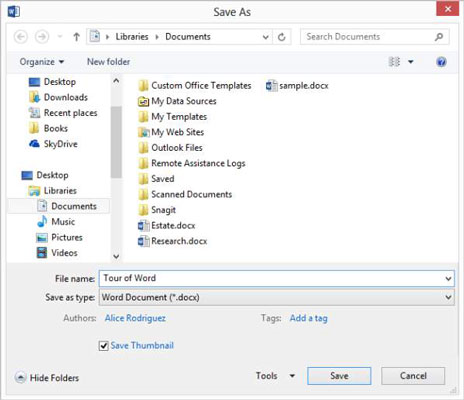Viewport: 464px width, 400px height.
Task: Click Add a tag link
Action: click(308, 318)
